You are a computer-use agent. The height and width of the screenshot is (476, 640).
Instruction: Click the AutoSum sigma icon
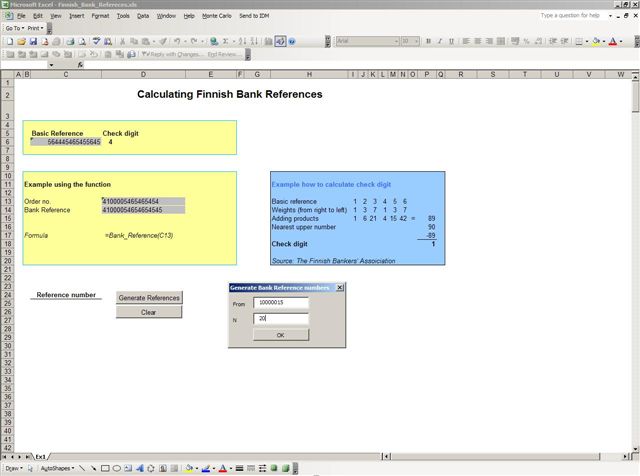225,41
